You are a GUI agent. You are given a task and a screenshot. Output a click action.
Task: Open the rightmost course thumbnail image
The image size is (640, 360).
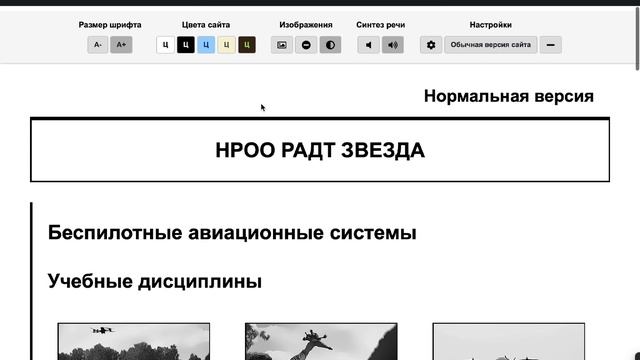tap(509, 341)
